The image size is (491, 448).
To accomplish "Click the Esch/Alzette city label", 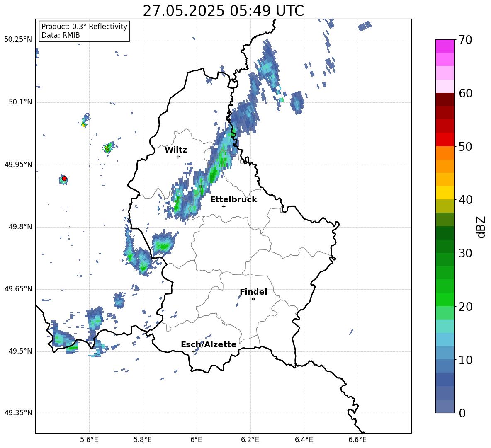I will coord(209,344).
